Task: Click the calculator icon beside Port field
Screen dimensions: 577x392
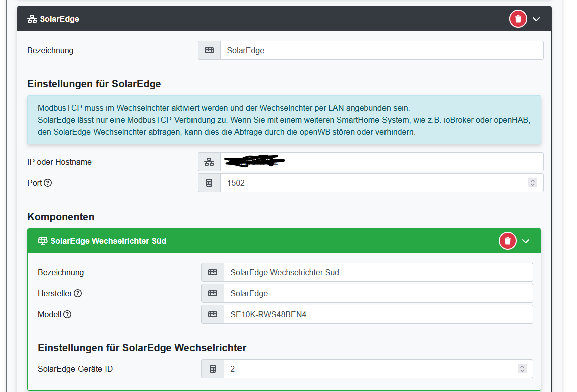Action: point(209,182)
